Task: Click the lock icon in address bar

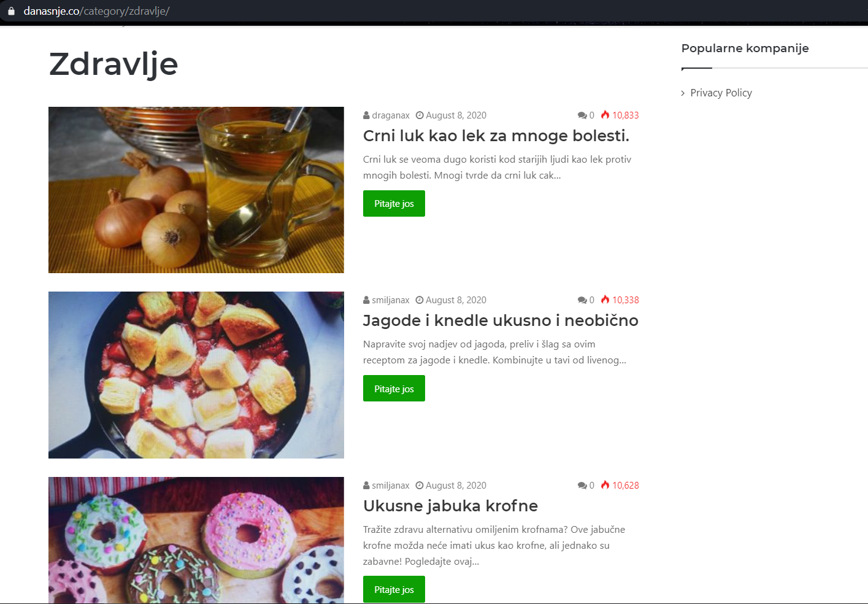Action: pos(11,11)
